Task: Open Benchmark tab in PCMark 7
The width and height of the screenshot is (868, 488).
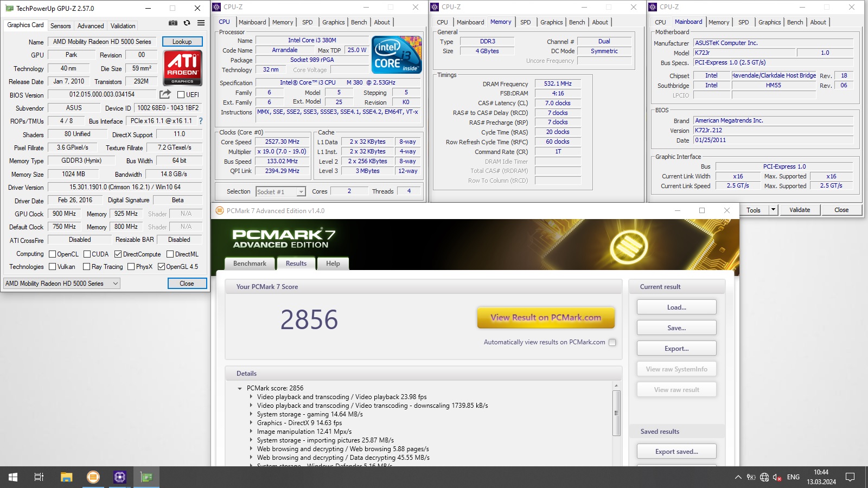Action: point(250,264)
